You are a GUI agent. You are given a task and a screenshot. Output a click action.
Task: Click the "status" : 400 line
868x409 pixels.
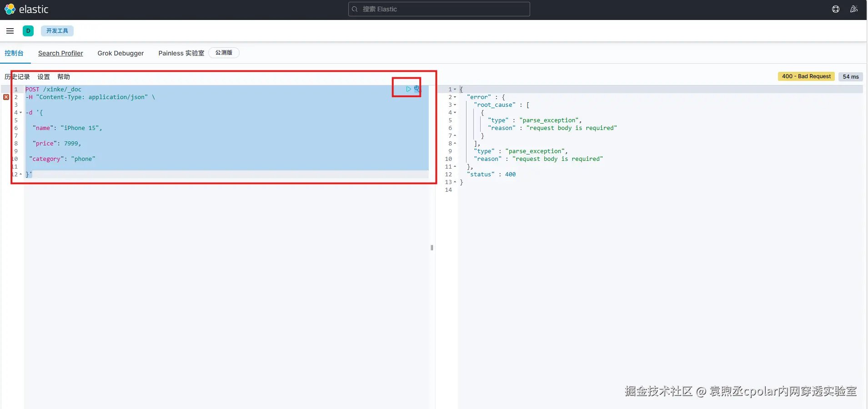491,175
